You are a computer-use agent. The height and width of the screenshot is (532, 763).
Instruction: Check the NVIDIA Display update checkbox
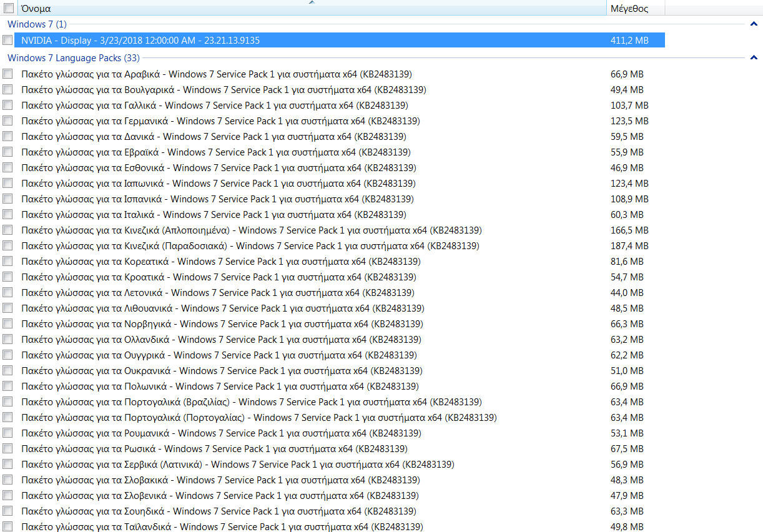(x=7, y=40)
